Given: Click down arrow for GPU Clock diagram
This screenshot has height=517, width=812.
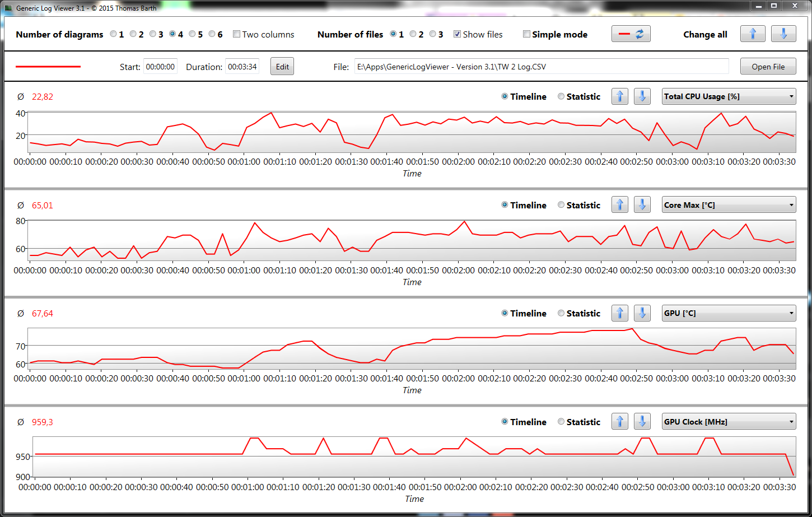Looking at the screenshot, I should click(642, 422).
